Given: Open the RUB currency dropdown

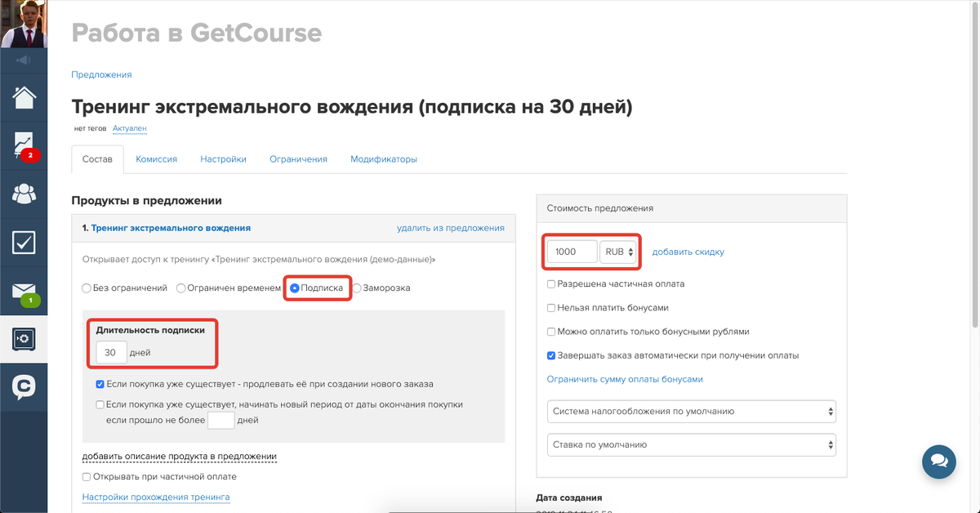Looking at the screenshot, I should (618, 252).
